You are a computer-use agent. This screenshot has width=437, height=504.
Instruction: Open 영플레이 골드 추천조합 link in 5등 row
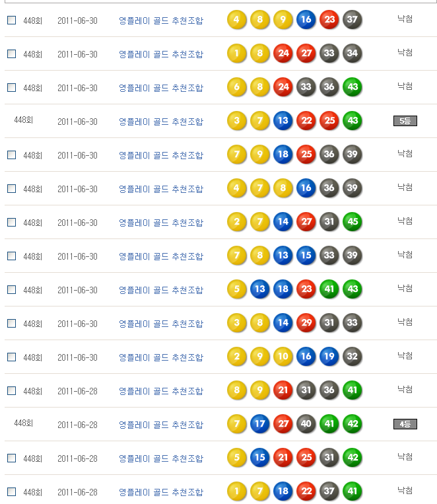161,122
